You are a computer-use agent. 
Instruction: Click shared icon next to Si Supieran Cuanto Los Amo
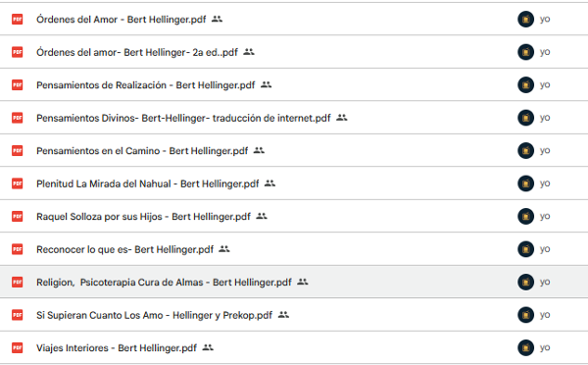coord(283,315)
